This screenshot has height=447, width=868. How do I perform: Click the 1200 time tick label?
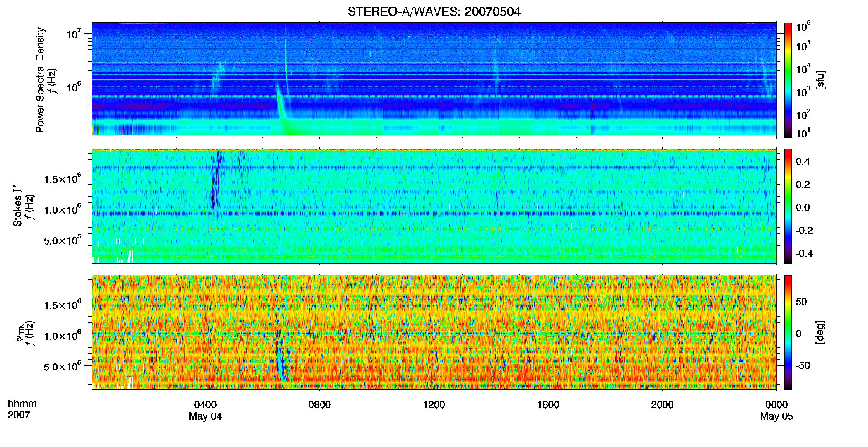tap(434, 405)
